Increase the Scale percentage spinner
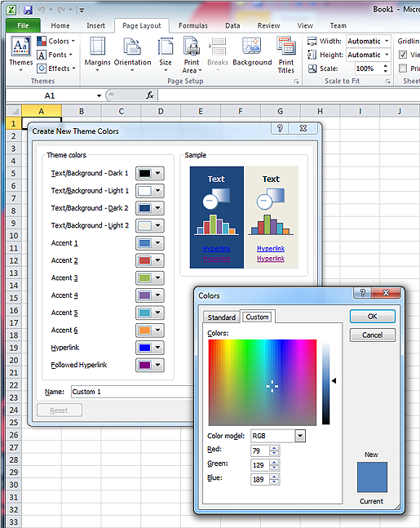This screenshot has width=420, height=528. click(x=385, y=65)
